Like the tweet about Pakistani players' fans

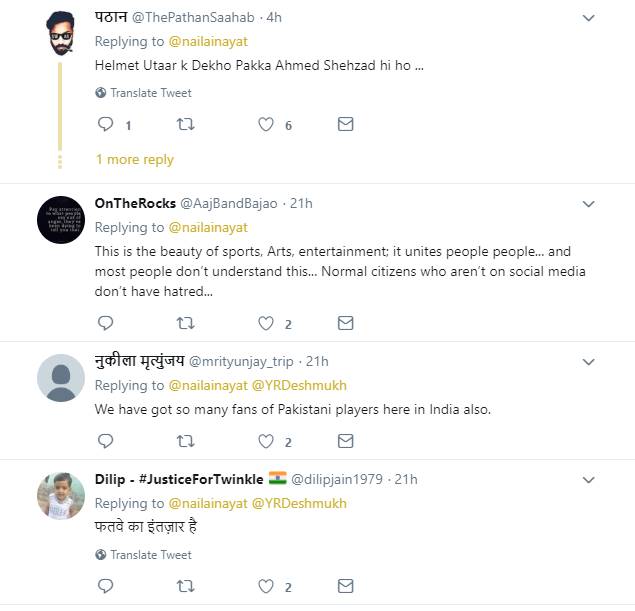coord(266,441)
